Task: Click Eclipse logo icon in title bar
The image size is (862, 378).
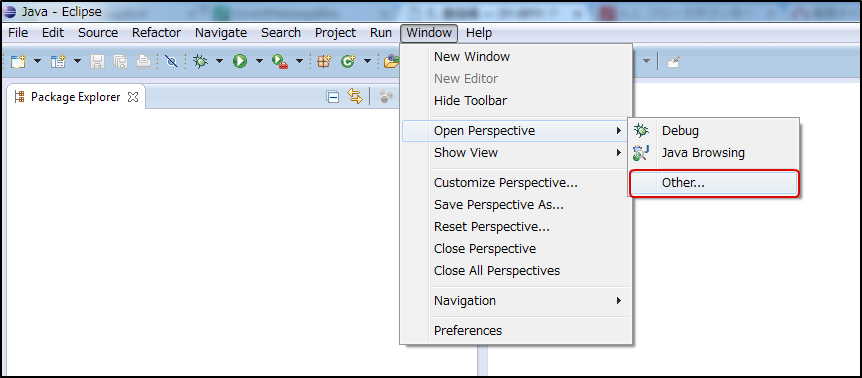Action: (x=10, y=12)
